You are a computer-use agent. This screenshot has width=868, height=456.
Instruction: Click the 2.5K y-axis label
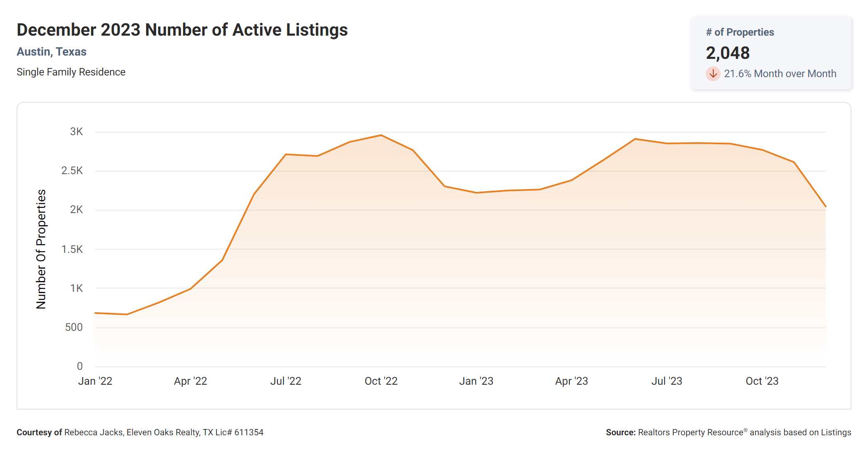(x=72, y=171)
